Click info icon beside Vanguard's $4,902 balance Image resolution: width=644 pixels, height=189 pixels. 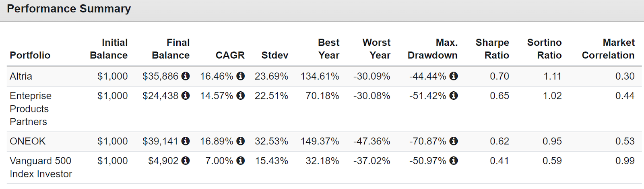click(186, 161)
